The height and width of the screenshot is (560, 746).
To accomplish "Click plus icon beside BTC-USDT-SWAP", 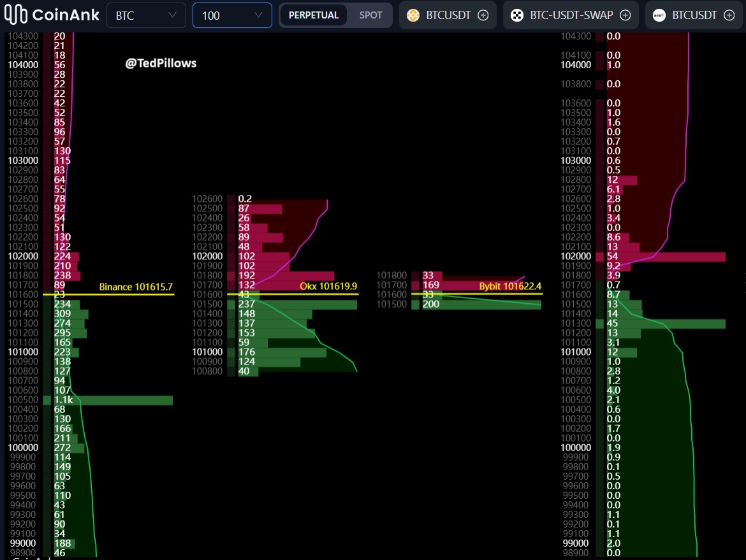I will tap(625, 15).
